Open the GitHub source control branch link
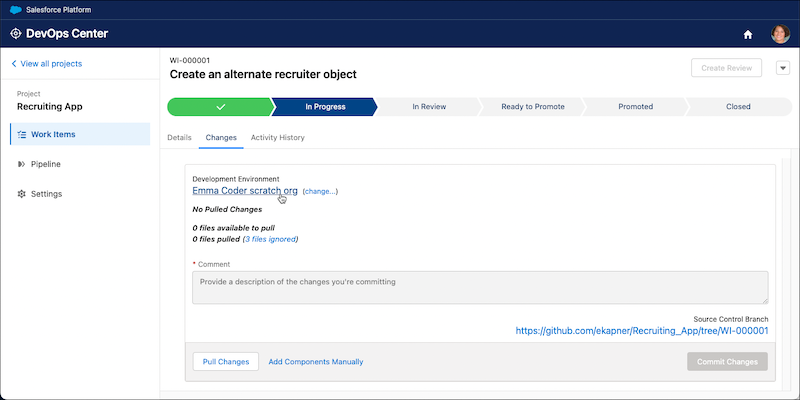This screenshot has height=400, width=800. [x=642, y=331]
